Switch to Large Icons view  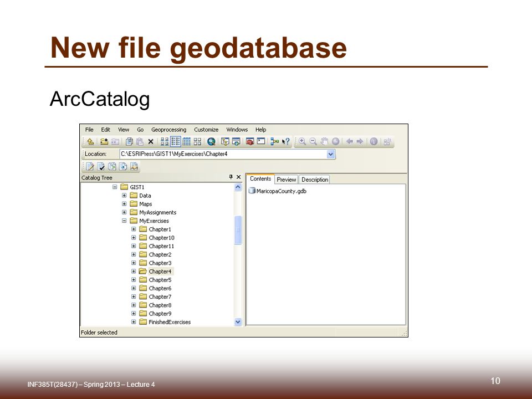click(x=165, y=141)
